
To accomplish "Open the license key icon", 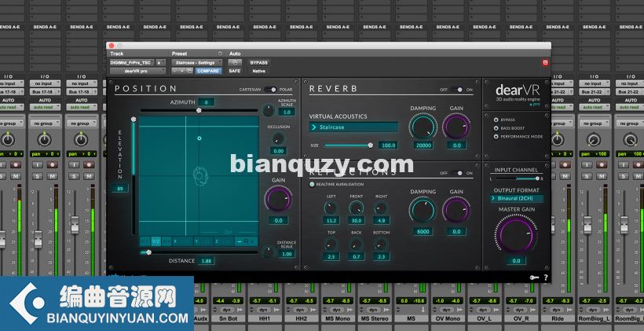I will (533, 278).
